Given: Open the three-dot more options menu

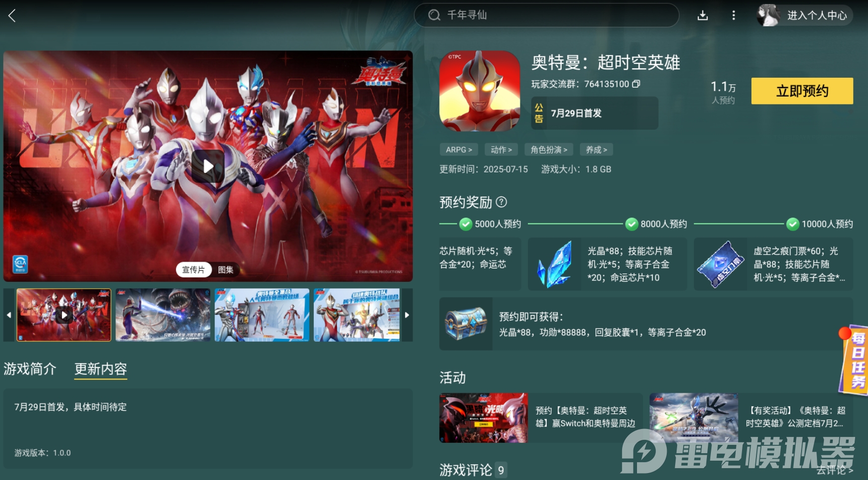Looking at the screenshot, I should click(734, 15).
